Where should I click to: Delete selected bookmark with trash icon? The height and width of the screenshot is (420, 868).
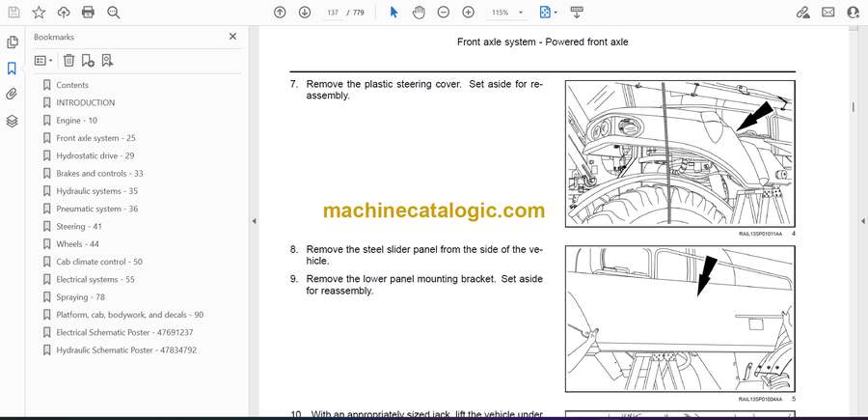click(x=68, y=60)
